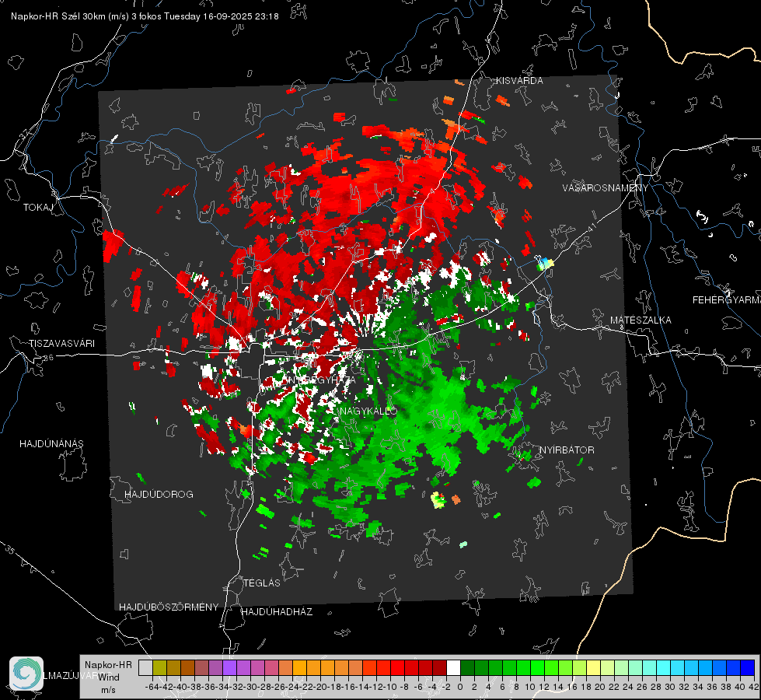Click the HAJDÚHADHÁZ city label
This screenshot has height=700, width=761.
[277, 611]
